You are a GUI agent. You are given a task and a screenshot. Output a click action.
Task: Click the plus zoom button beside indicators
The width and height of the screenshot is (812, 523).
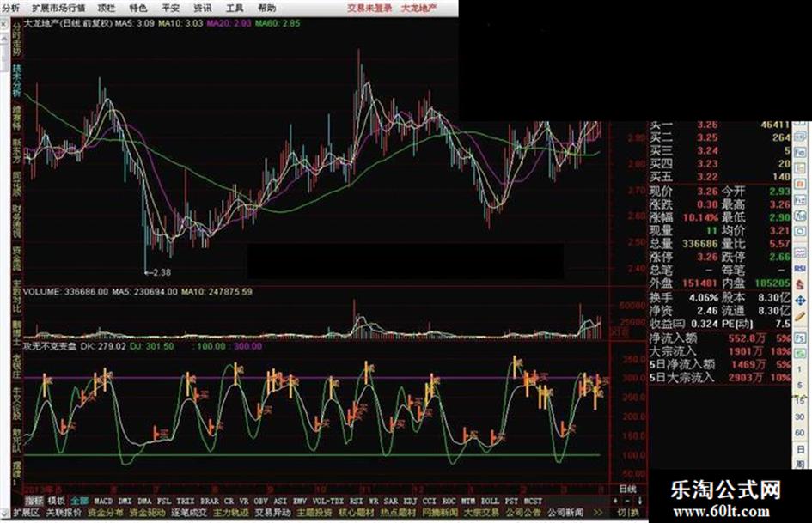click(615, 501)
